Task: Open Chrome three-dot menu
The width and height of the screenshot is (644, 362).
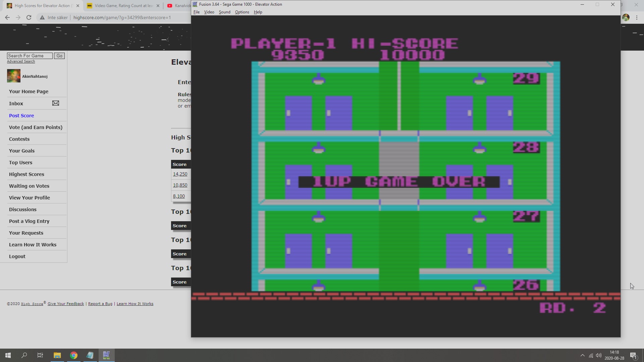Action: 637,17
